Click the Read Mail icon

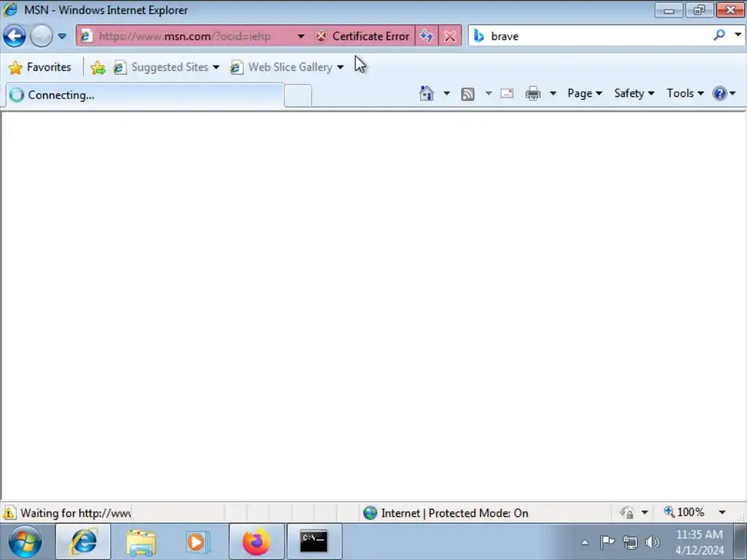pos(507,93)
